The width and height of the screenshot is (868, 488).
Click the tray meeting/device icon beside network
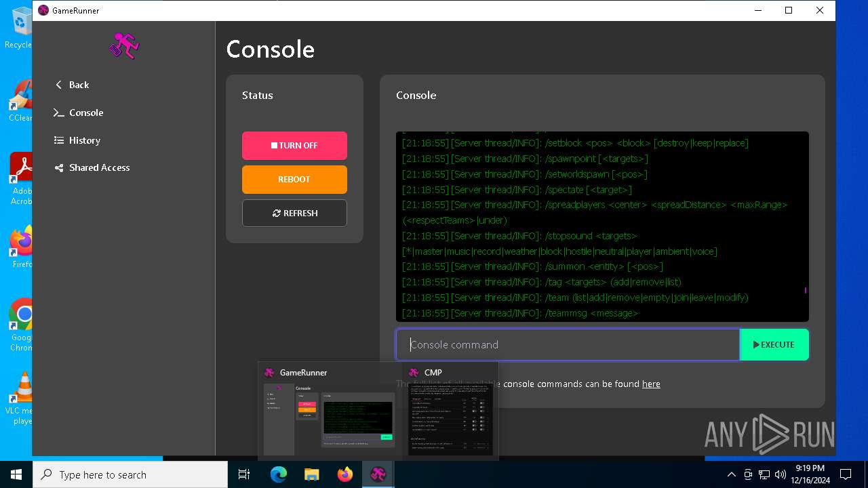click(748, 474)
